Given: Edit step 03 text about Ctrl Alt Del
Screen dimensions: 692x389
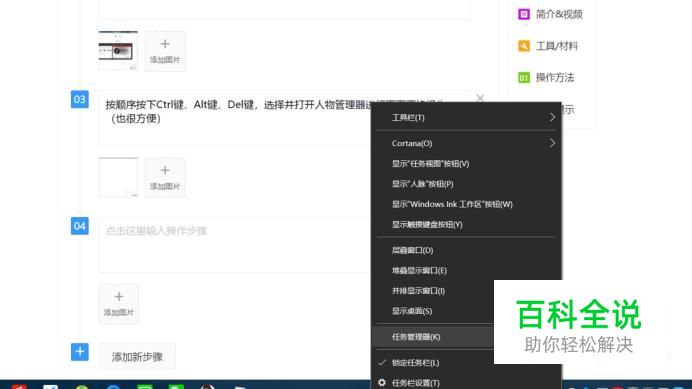Looking at the screenshot, I should 235,118.
